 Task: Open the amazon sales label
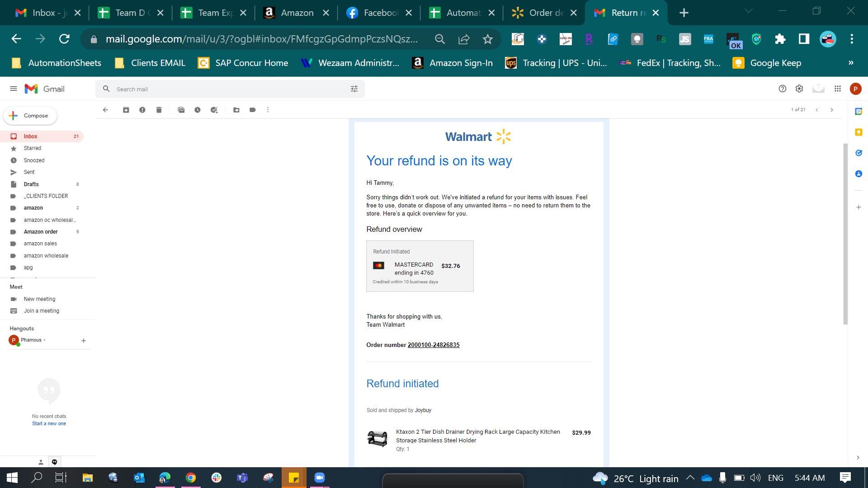[x=42, y=244]
